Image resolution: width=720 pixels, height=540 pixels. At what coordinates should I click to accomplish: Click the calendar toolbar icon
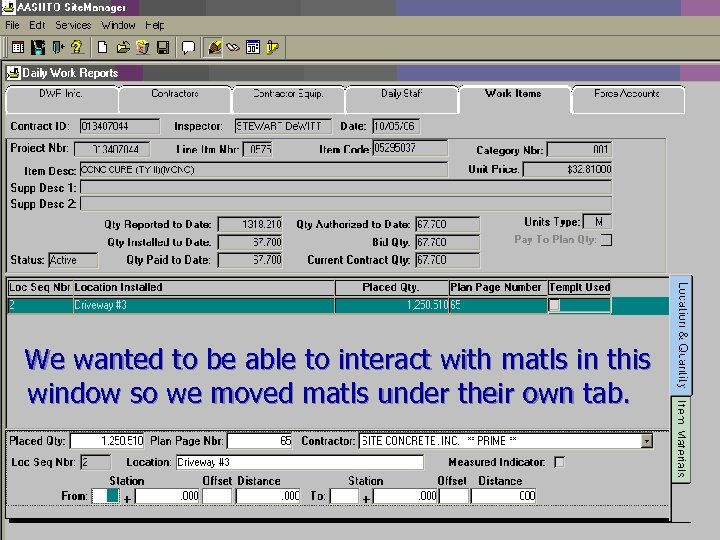pos(253,47)
